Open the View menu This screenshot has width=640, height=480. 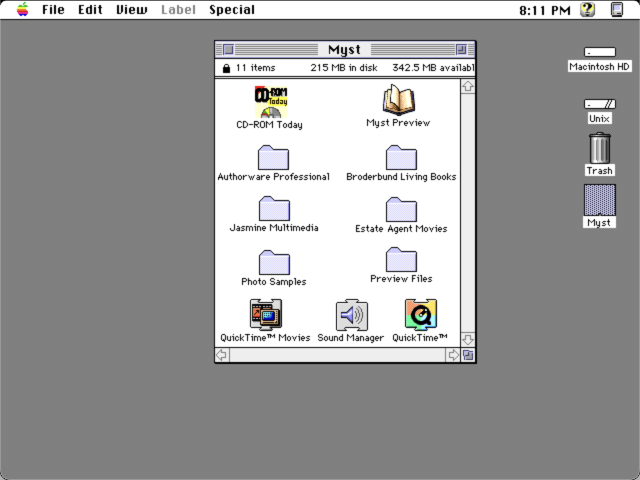[x=131, y=10]
